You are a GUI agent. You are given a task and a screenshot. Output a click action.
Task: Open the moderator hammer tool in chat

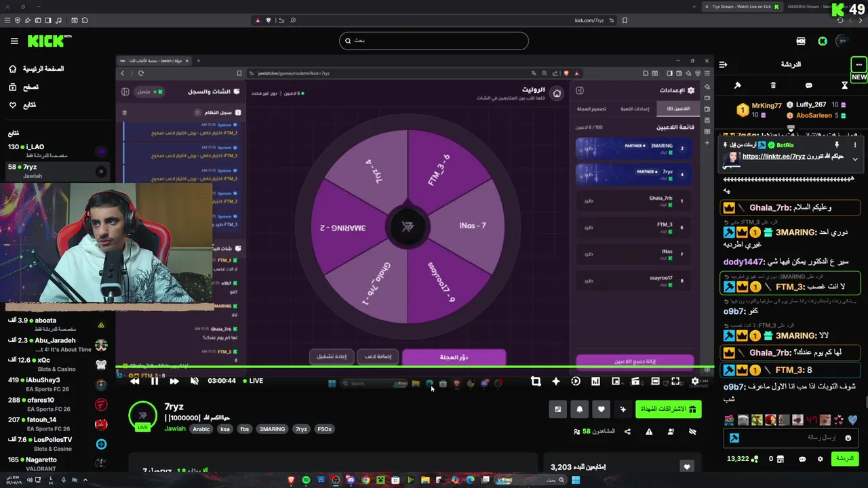coord(737,85)
